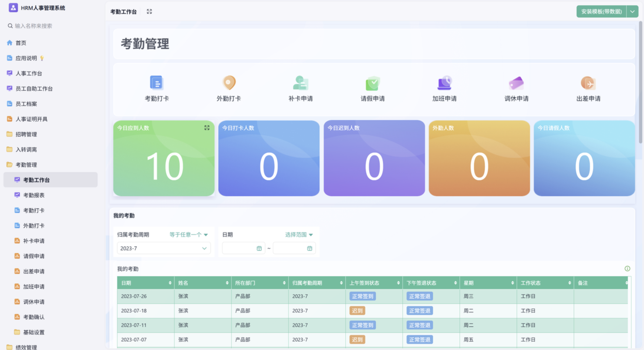Open the 选择范围 date filter dropdown
The height and width of the screenshot is (350, 644).
[299, 235]
